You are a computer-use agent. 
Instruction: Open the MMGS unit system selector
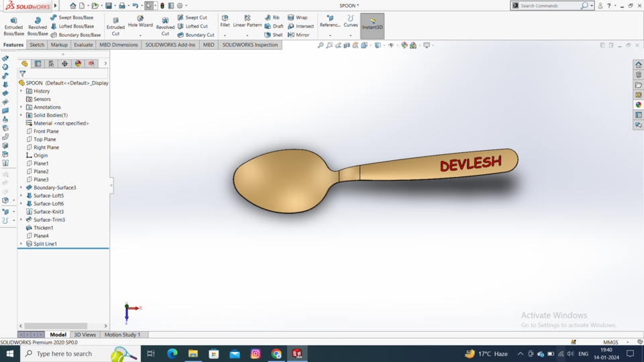[610, 343]
